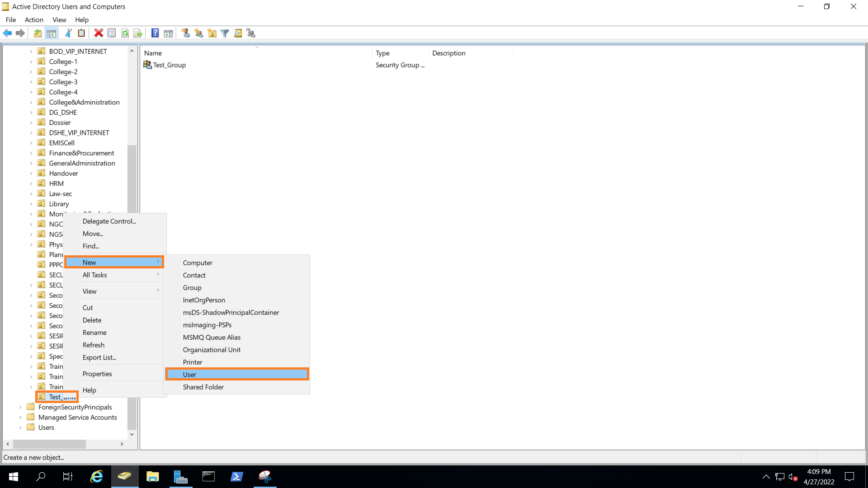The width and height of the screenshot is (868, 488).
Task: Open Internet Explorer from taskbar
Action: pos(97,476)
